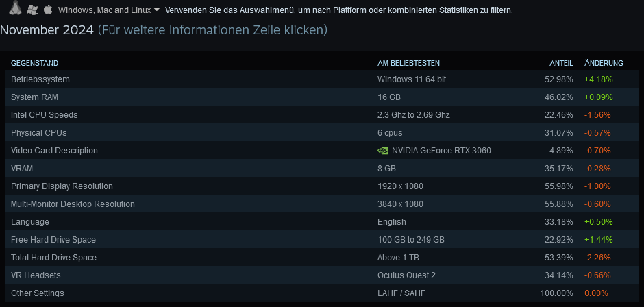Expand the Language statistics row

click(x=323, y=222)
